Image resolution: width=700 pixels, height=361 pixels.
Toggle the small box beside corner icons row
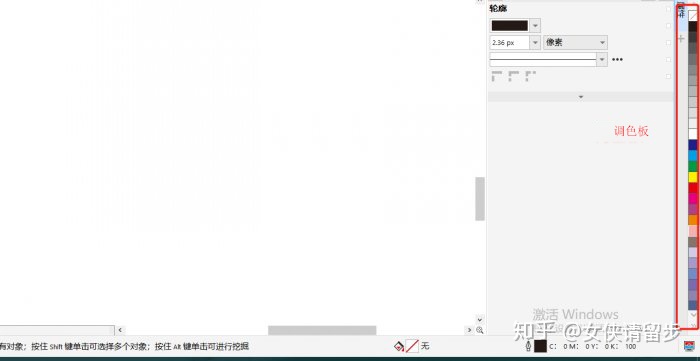coord(668,76)
